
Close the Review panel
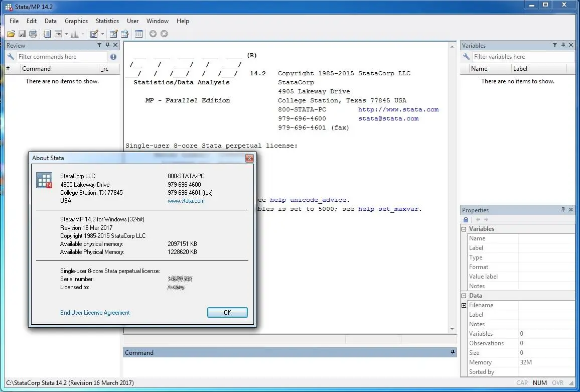point(115,45)
